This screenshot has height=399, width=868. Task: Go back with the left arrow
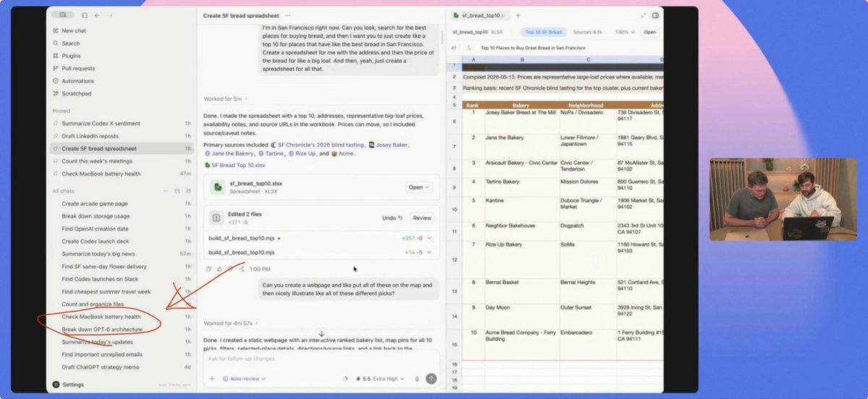pyautogui.click(x=97, y=15)
